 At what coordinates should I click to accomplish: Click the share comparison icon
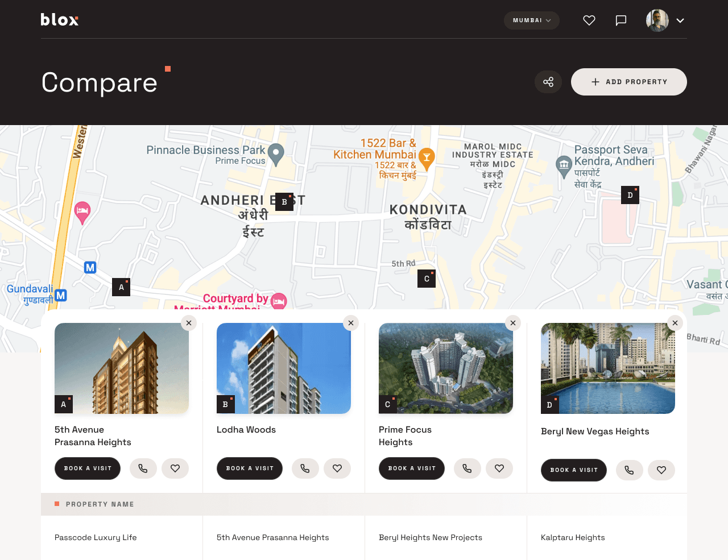coord(548,82)
